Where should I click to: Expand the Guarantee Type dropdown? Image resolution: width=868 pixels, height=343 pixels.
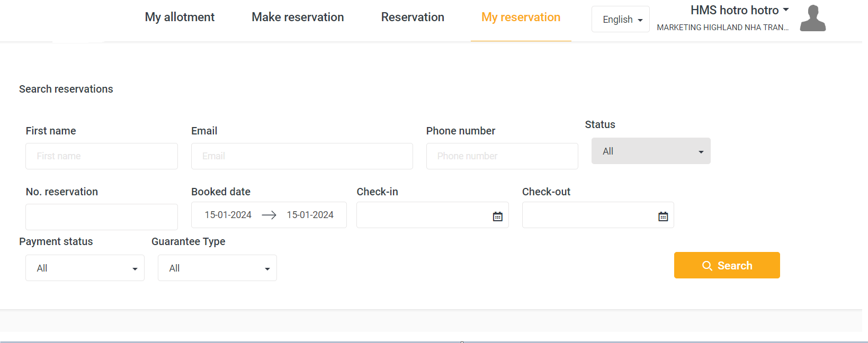click(217, 268)
